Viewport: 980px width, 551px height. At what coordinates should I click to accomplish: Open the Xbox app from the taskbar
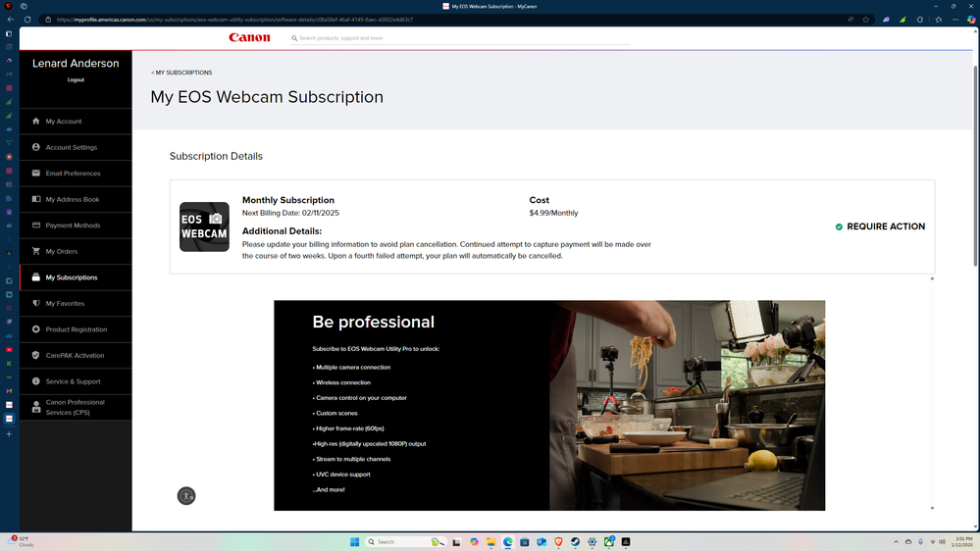coord(609,541)
